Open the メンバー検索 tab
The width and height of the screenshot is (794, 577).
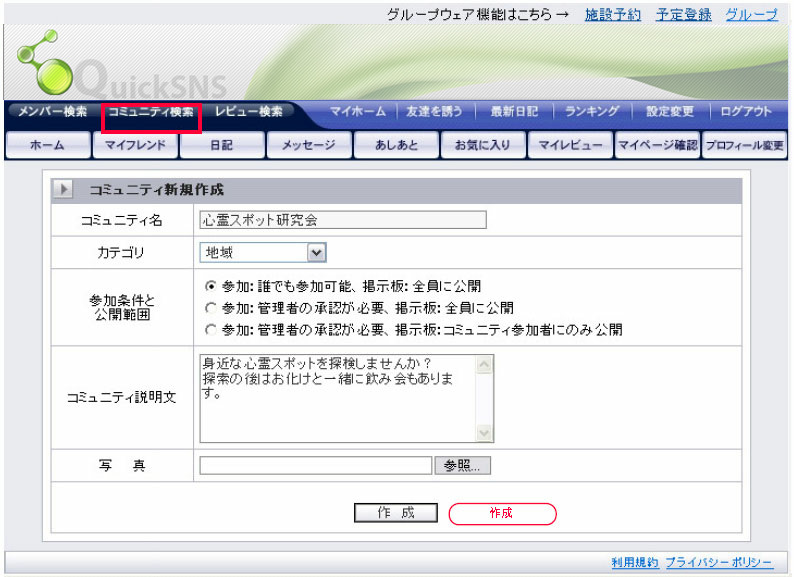click(53, 112)
